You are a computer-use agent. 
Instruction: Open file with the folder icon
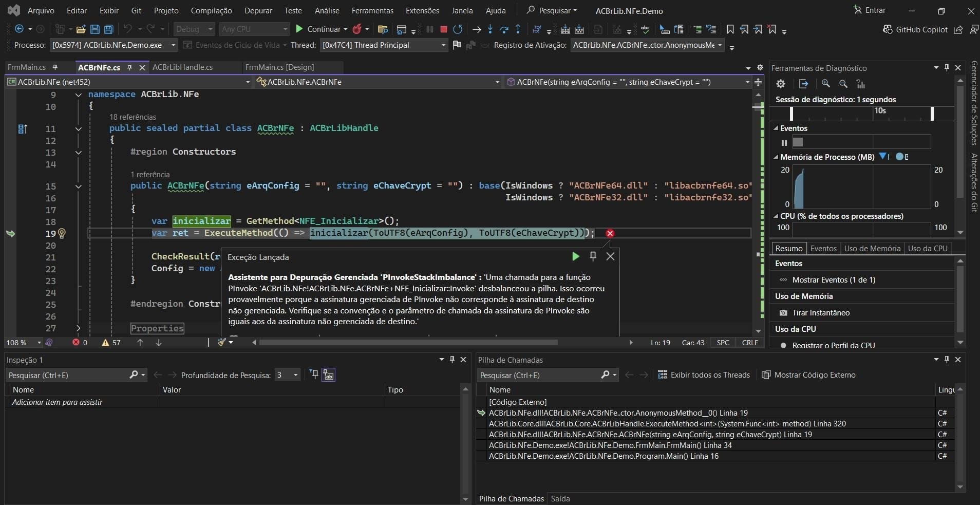coord(81,29)
